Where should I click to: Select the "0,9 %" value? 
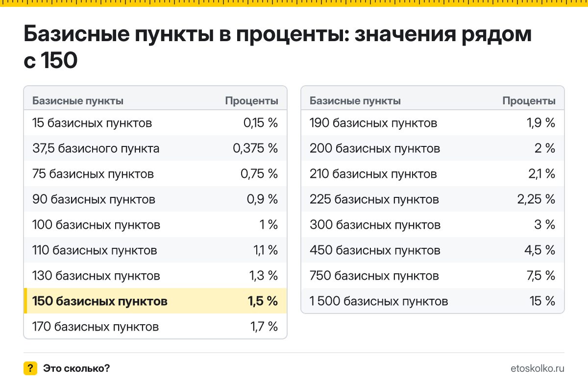[263, 199]
